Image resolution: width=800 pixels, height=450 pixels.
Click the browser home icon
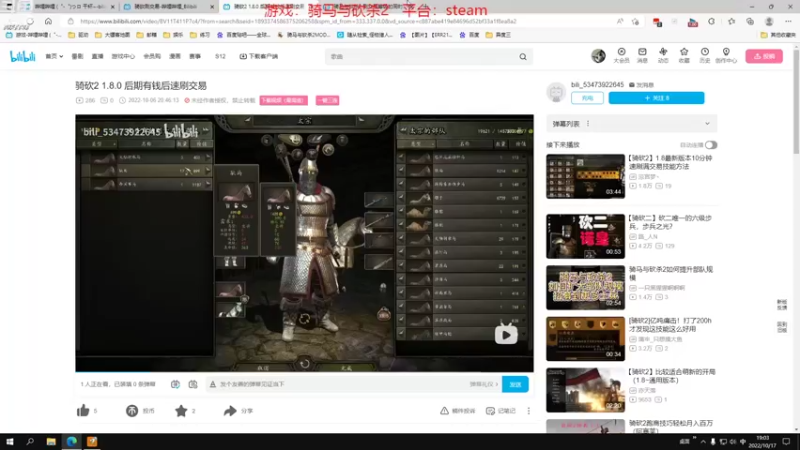point(48,21)
